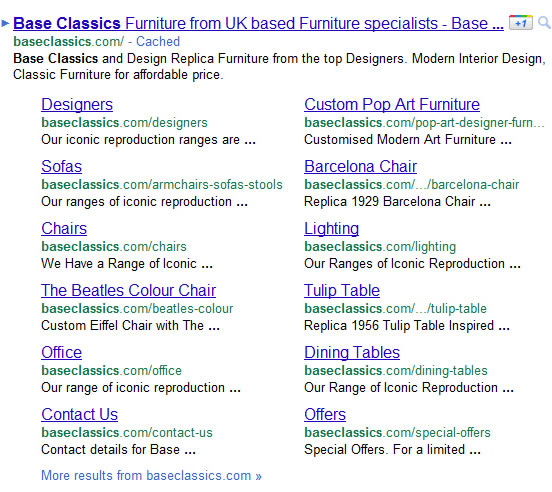Open the Custom Pop Art Furniture sitelink

(x=392, y=105)
